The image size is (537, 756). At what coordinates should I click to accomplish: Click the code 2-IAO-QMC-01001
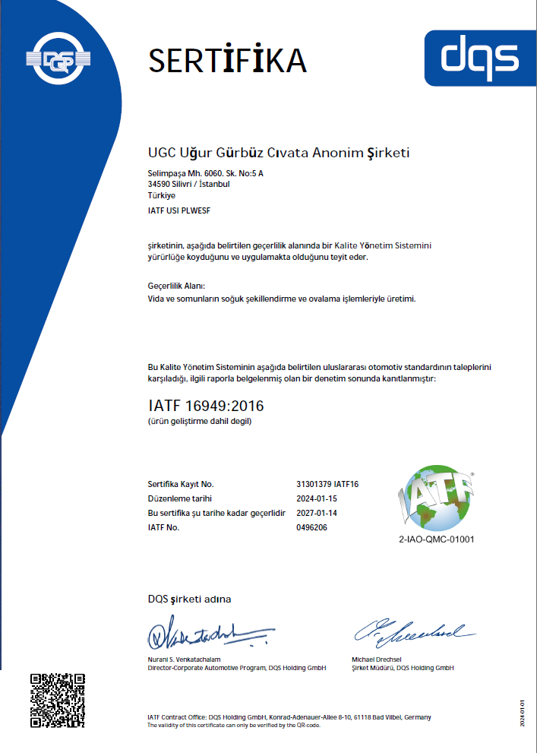[x=436, y=539]
